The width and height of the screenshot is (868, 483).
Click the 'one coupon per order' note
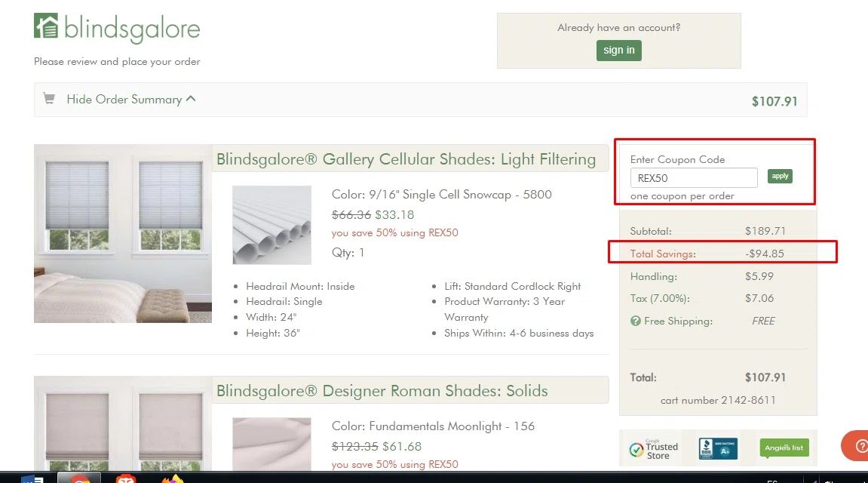point(682,196)
